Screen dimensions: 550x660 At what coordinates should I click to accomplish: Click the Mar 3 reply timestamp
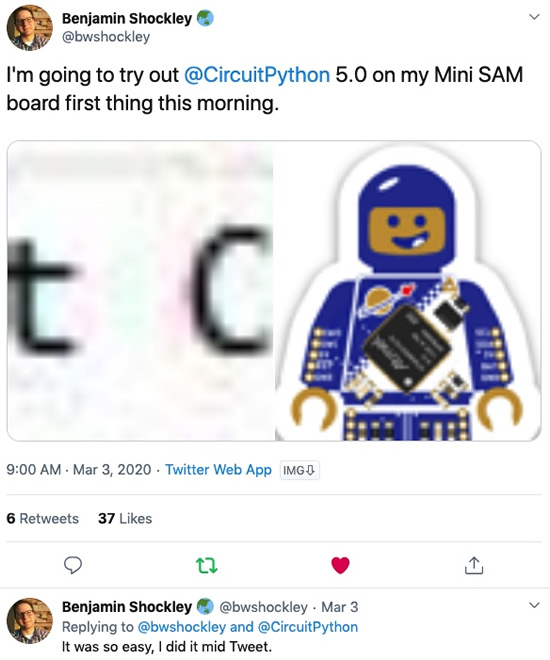pos(340,607)
